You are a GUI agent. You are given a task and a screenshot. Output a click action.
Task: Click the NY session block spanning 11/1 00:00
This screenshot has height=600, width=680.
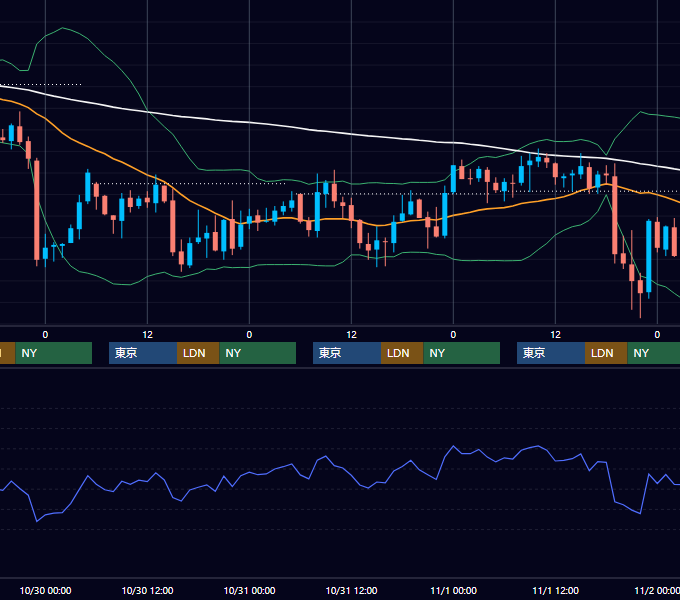click(x=461, y=353)
